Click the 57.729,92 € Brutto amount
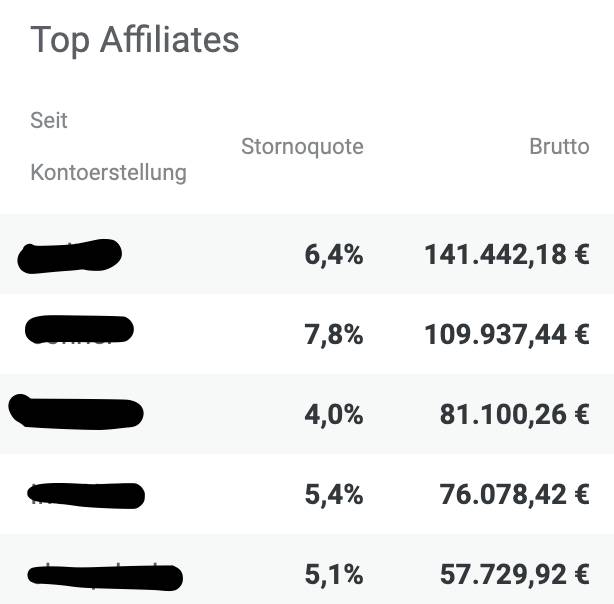The height and width of the screenshot is (604, 614). (x=515, y=575)
